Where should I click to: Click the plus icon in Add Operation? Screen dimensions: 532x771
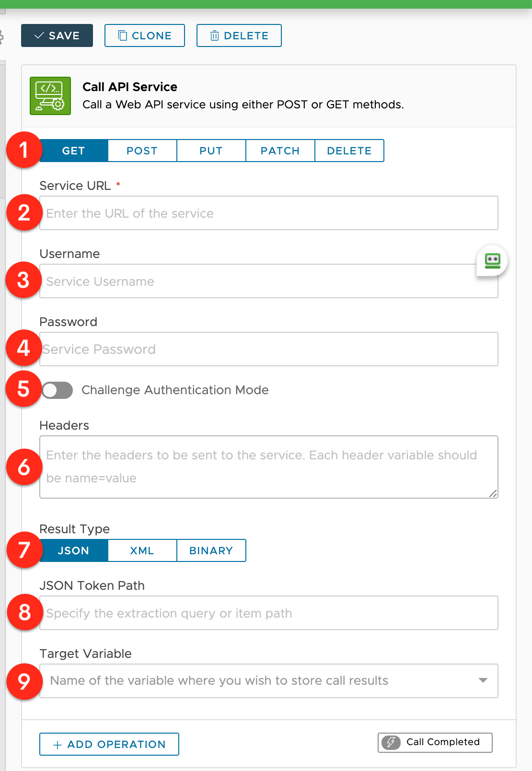[58, 745]
